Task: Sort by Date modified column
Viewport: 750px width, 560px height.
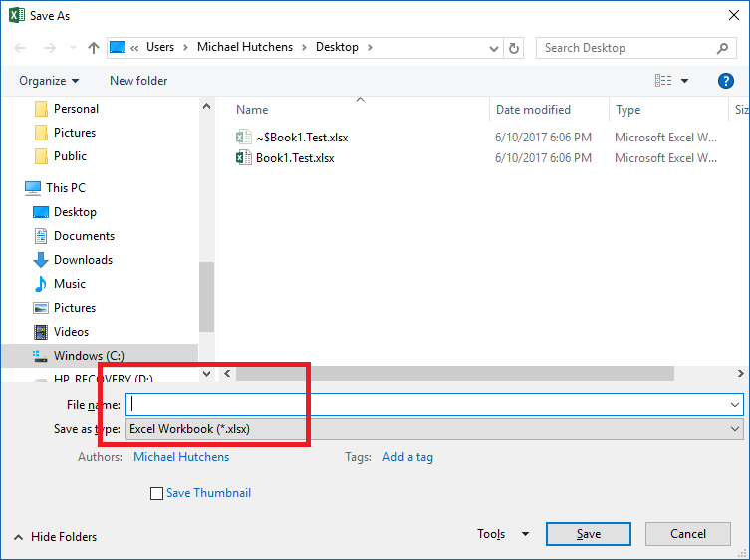Action: [533, 110]
